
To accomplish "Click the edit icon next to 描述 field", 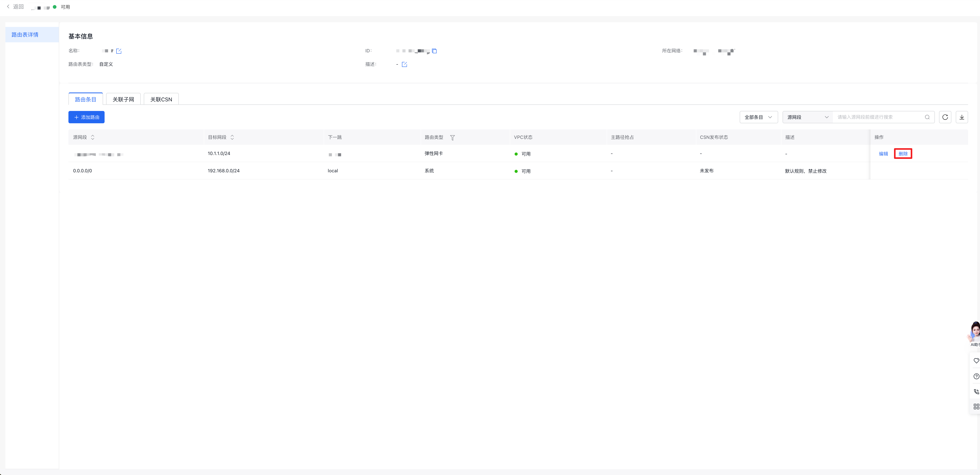I will tap(404, 64).
